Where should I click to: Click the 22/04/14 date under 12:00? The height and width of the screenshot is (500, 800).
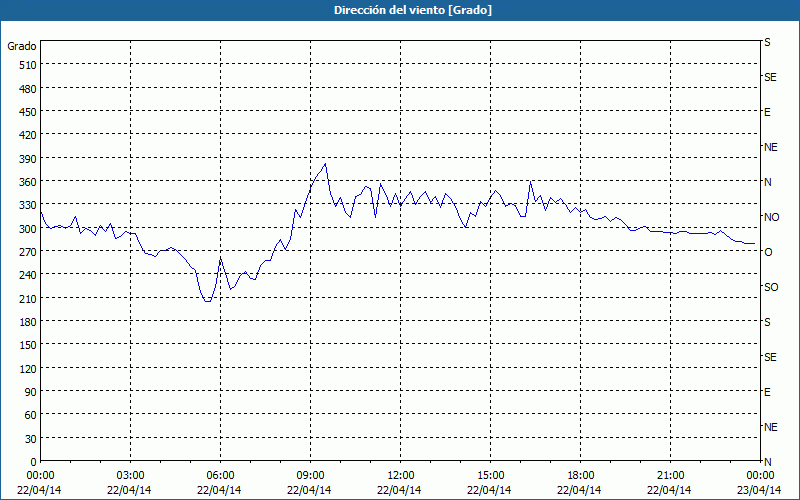399,490
